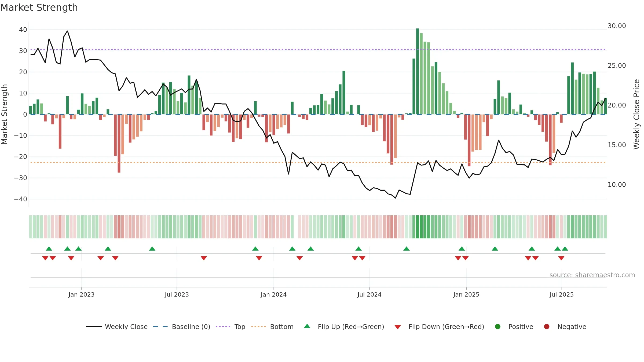
Task: Click the green Flip Up triangle legend icon
Action: pyautogui.click(x=307, y=326)
